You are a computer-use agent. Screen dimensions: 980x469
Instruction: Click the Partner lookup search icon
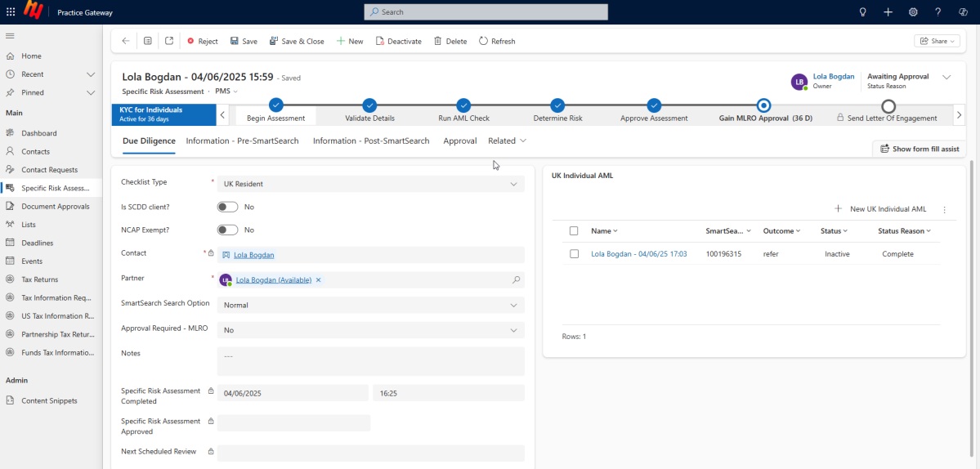(x=517, y=280)
